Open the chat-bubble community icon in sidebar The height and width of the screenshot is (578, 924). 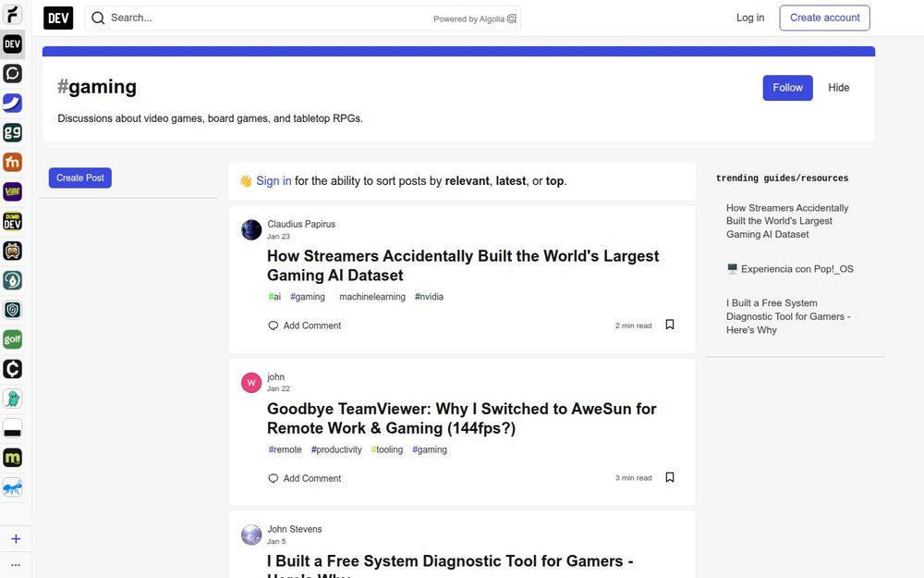(12, 74)
